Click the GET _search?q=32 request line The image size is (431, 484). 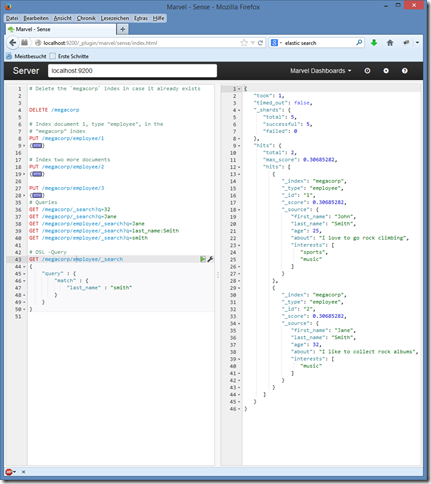tap(69, 209)
